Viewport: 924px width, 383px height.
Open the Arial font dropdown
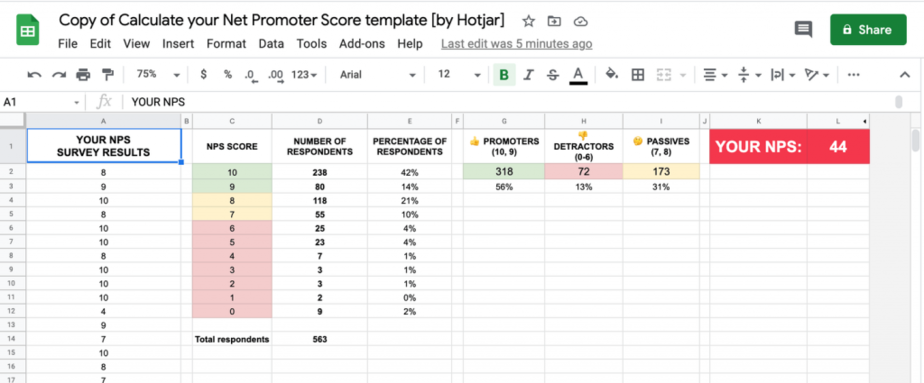point(378,75)
